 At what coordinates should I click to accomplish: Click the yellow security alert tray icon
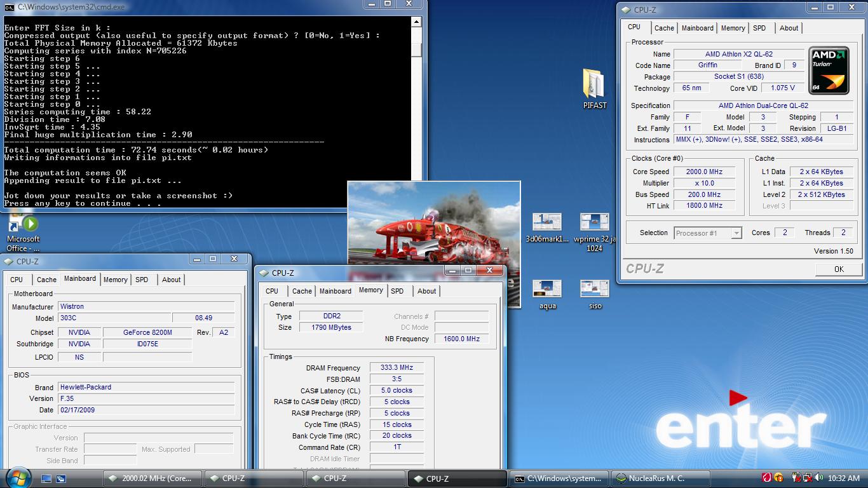[x=778, y=478]
